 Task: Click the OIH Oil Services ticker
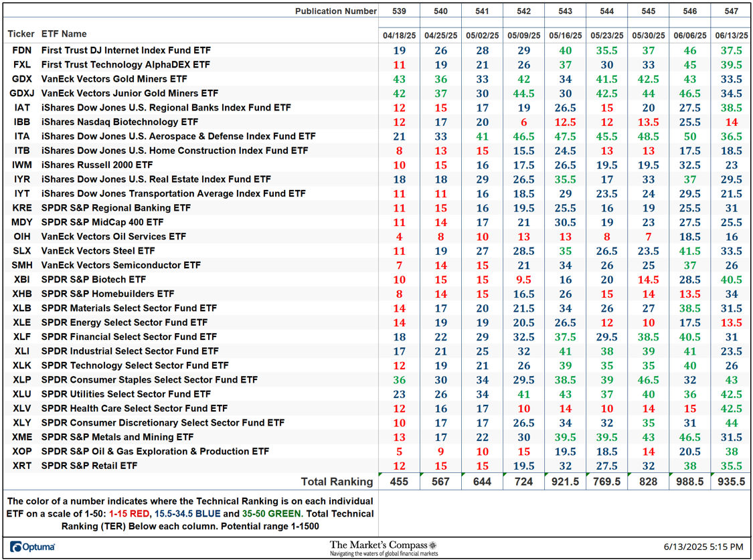point(22,236)
